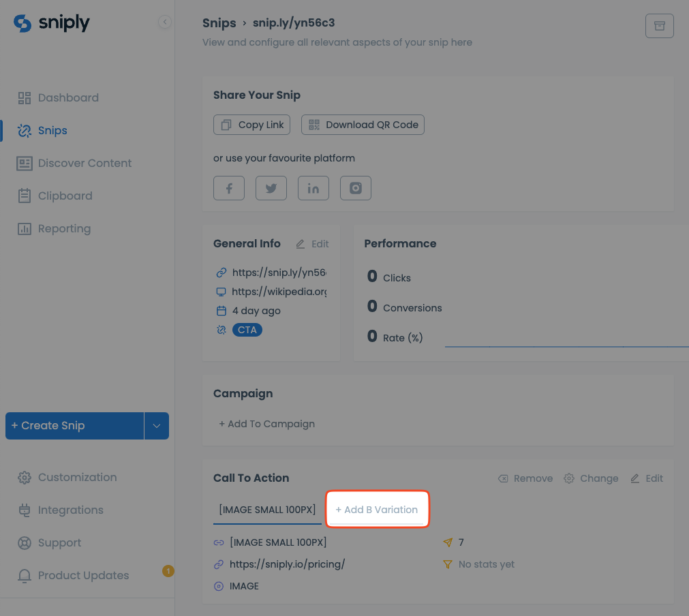Click Copy Link for the snip
The width and height of the screenshot is (689, 616).
(x=251, y=125)
